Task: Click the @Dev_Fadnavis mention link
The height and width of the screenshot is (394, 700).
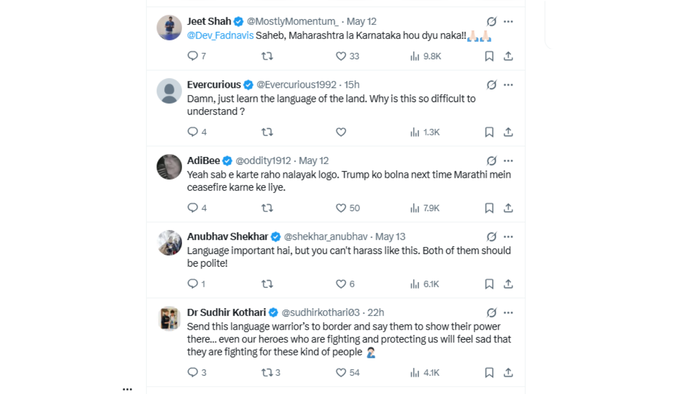Action: [x=220, y=35]
